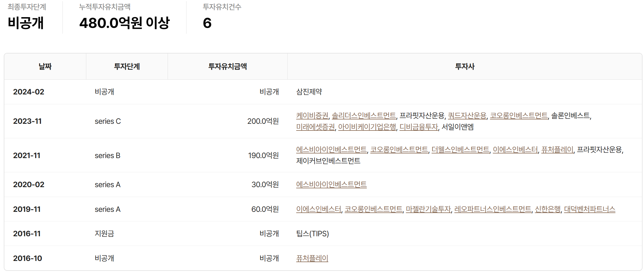
Task: Open the 레오파트너스인베스트먼트 link
Action: click(x=493, y=209)
